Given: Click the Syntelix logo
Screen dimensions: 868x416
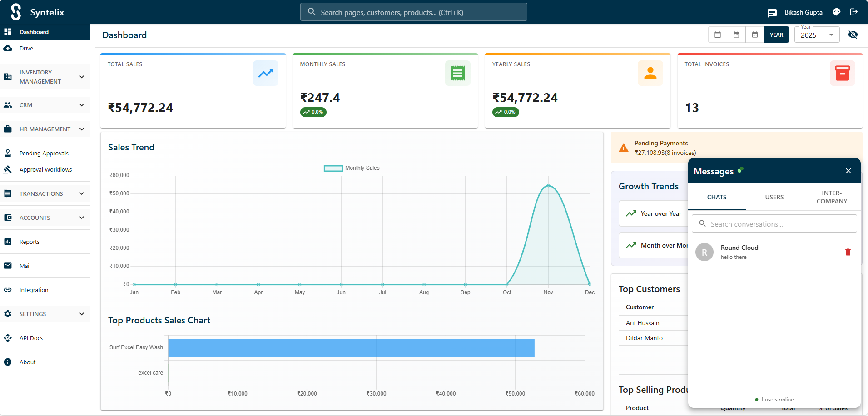Looking at the screenshot, I should (16, 12).
